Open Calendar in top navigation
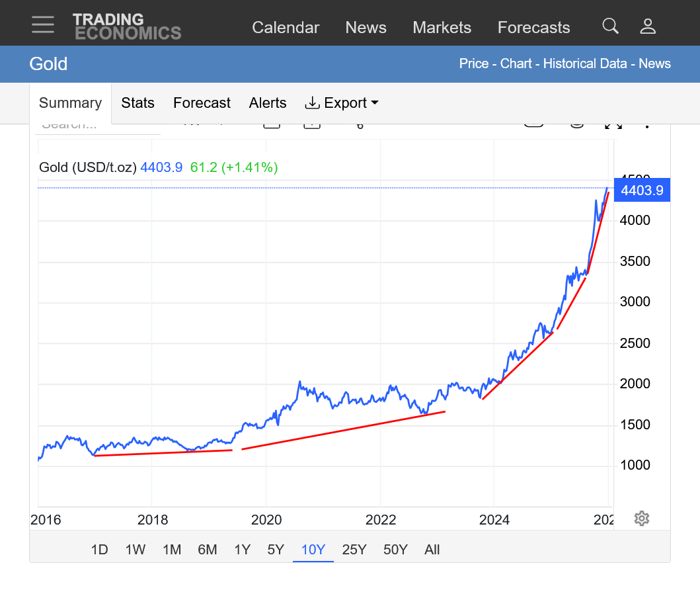 point(286,28)
